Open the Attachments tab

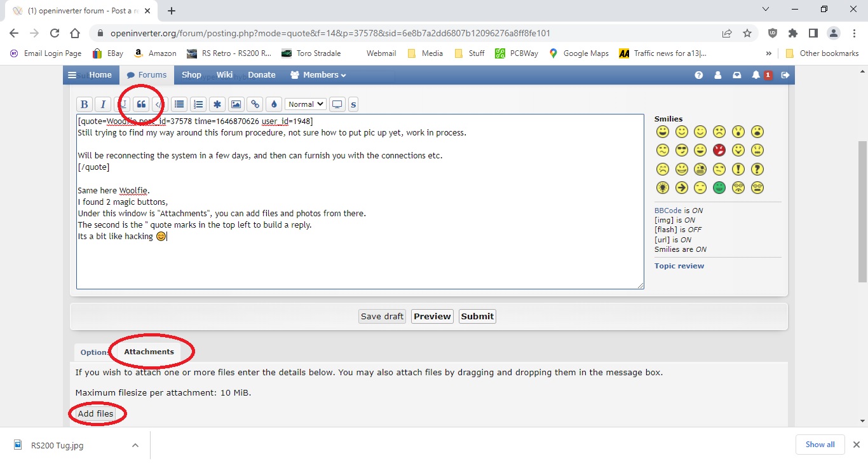pyautogui.click(x=149, y=352)
